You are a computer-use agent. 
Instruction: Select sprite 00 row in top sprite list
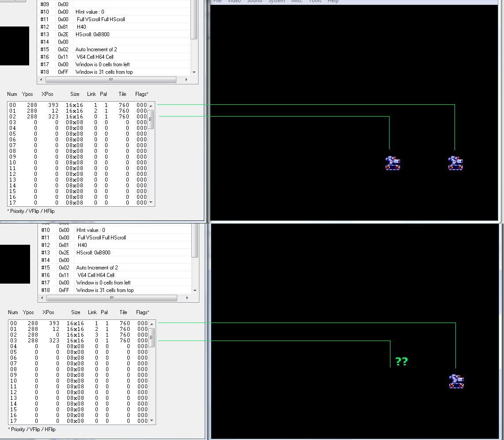tap(78, 105)
